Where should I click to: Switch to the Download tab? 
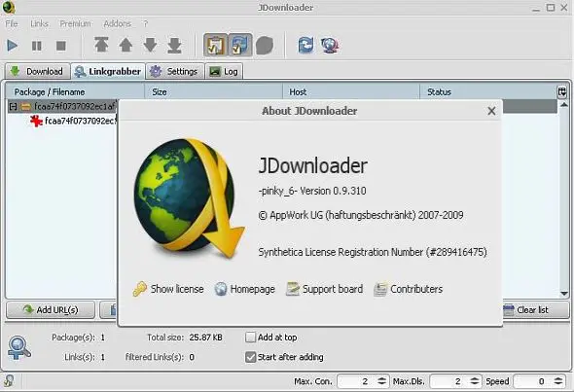tap(37, 71)
